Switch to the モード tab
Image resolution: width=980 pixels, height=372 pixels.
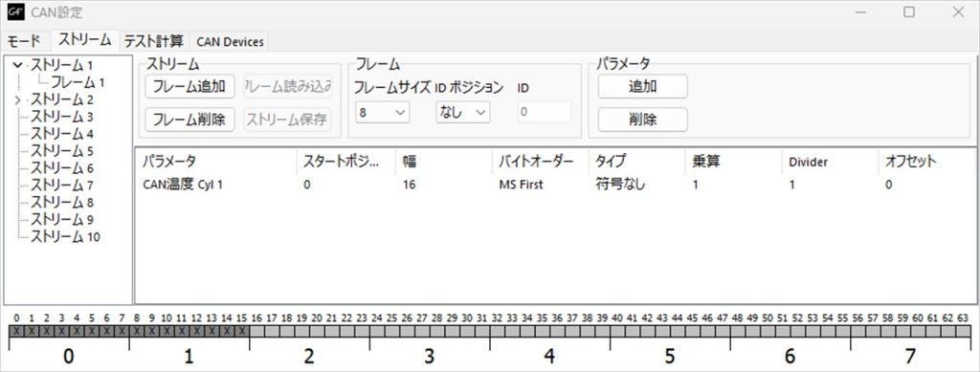(x=25, y=41)
